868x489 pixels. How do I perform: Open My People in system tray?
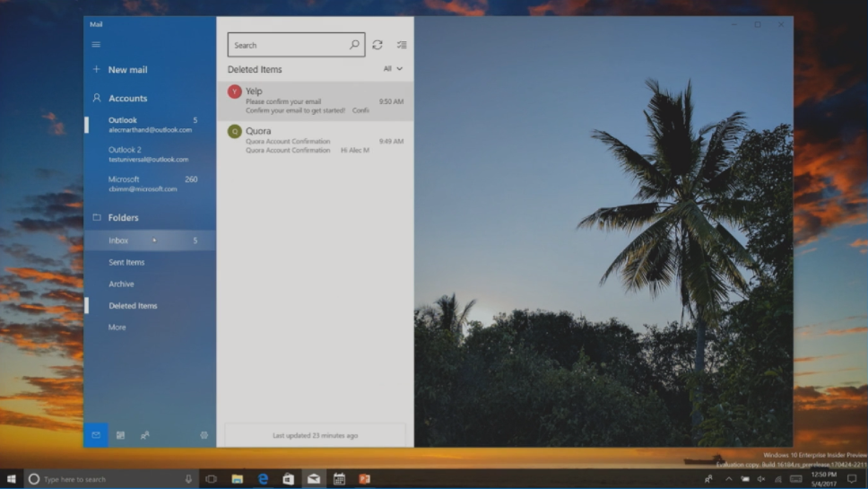(x=708, y=479)
